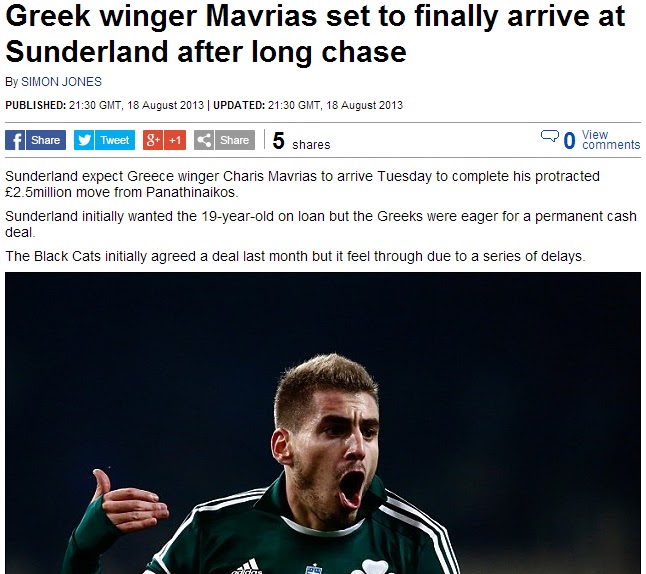
Task: Click the article headline about Mavrias
Action: (315, 34)
